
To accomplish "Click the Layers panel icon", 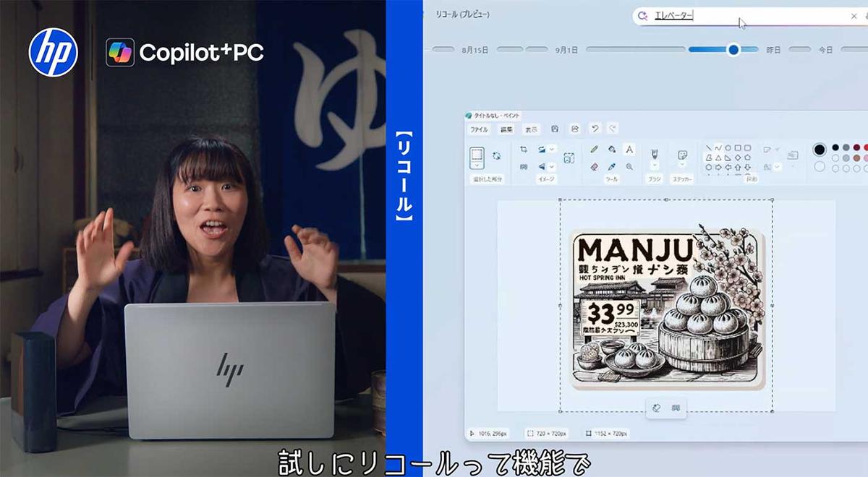I will (793, 155).
